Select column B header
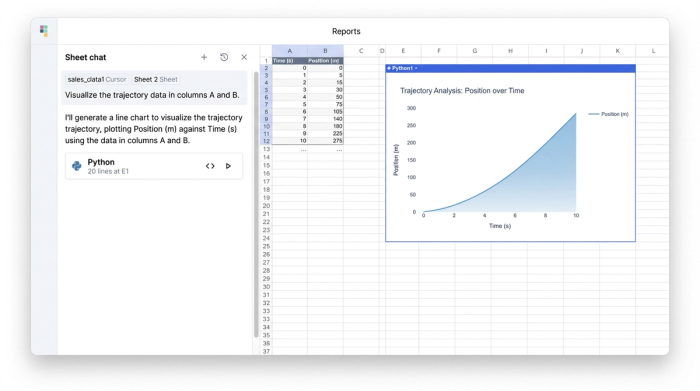Viewport: 700px width, 391px height. tap(325, 51)
